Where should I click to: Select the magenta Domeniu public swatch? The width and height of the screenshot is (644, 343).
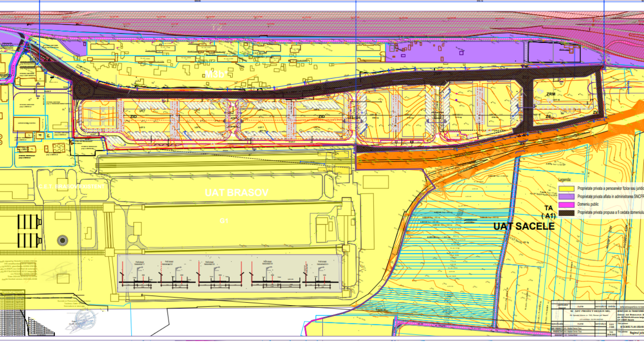pos(566,205)
